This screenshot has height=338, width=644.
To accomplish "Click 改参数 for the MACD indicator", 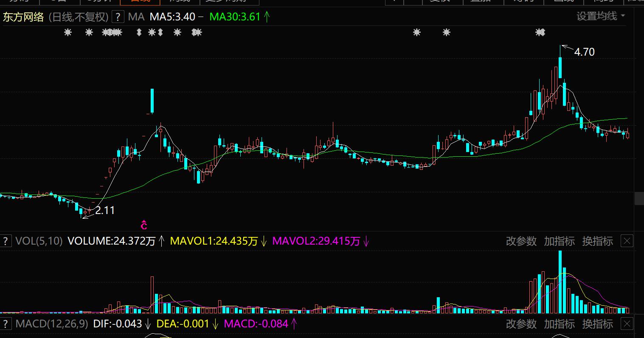I will point(521,324).
